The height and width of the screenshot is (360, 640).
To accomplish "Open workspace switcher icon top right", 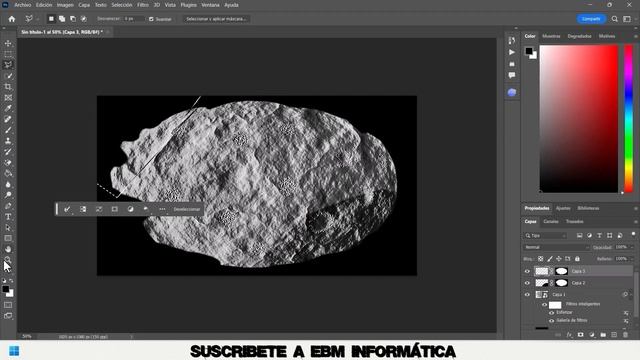I will [x=627, y=19].
